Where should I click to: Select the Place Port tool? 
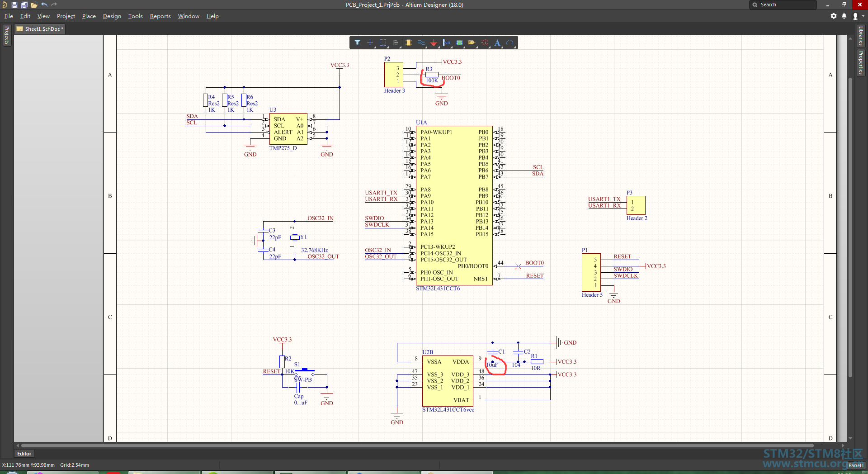472,43
